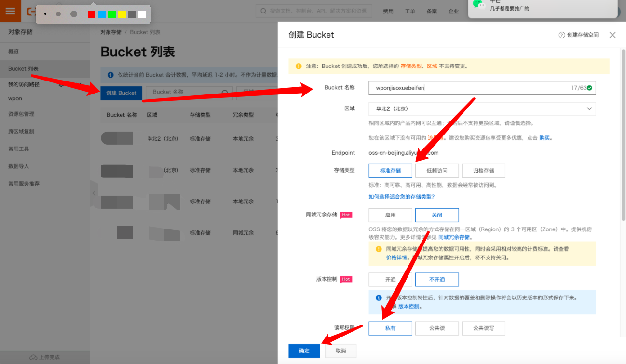Image resolution: width=626 pixels, height=364 pixels.
Task: Open the 费用 top menu
Action: [388, 11]
